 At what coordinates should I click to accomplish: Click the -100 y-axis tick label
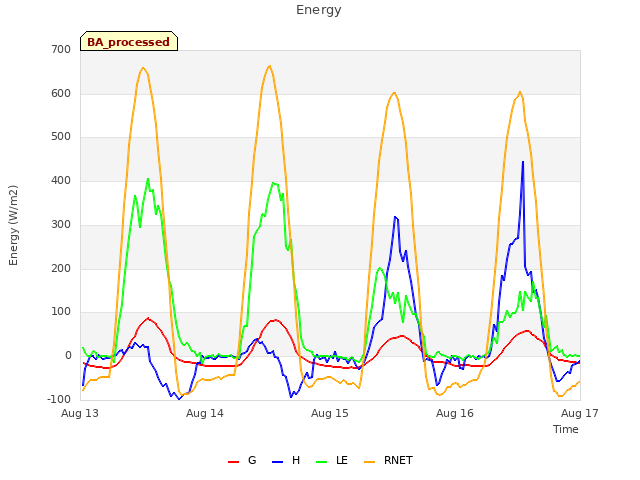coord(60,399)
